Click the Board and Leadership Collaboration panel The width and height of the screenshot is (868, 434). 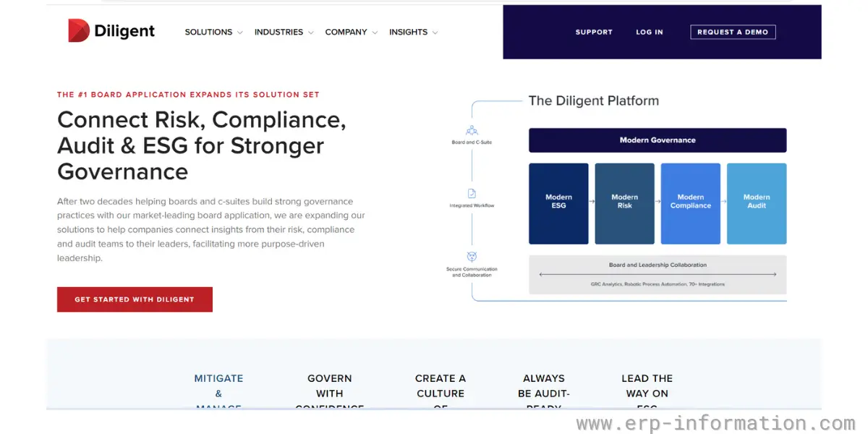click(658, 274)
